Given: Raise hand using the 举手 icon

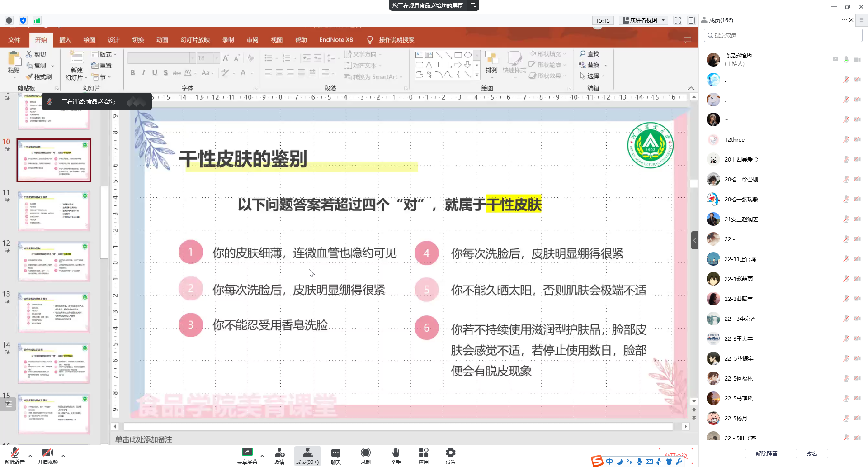Looking at the screenshot, I should pyautogui.click(x=396, y=453).
